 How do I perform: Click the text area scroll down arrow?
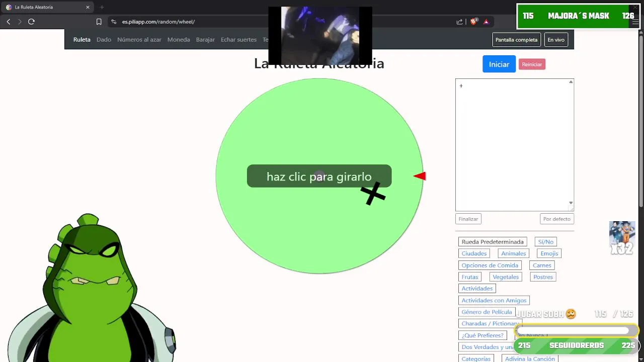[x=571, y=203]
